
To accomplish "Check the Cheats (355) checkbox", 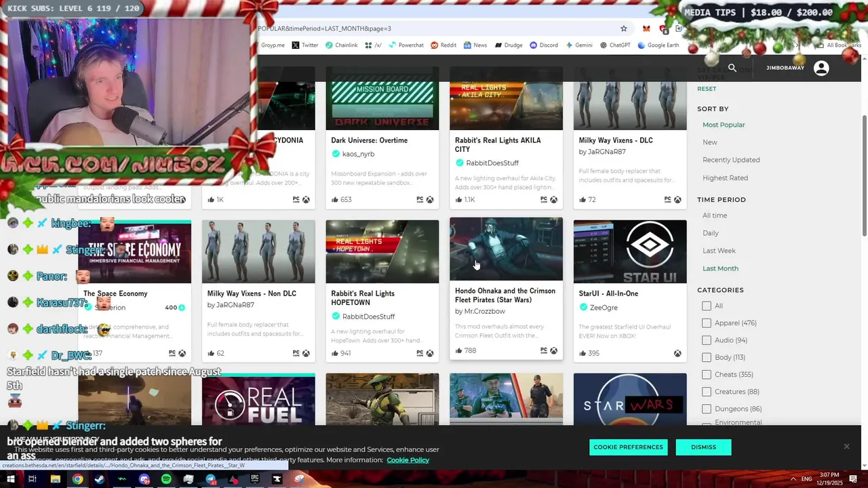I will pyautogui.click(x=707, y=374).
